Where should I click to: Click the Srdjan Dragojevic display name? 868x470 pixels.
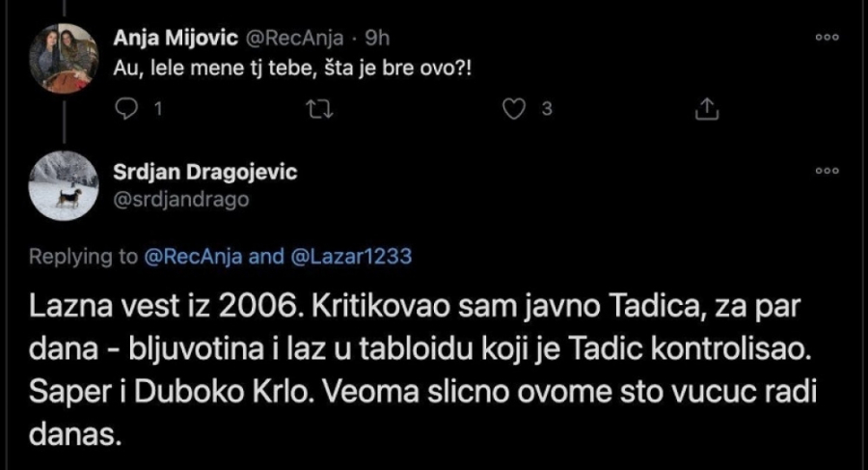click(205, 173)
